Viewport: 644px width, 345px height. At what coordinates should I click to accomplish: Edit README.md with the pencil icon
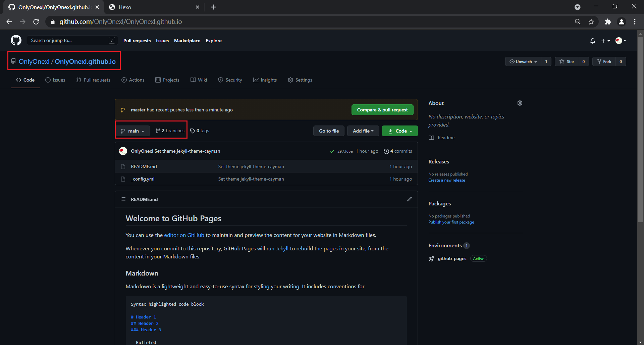point(409,199)
